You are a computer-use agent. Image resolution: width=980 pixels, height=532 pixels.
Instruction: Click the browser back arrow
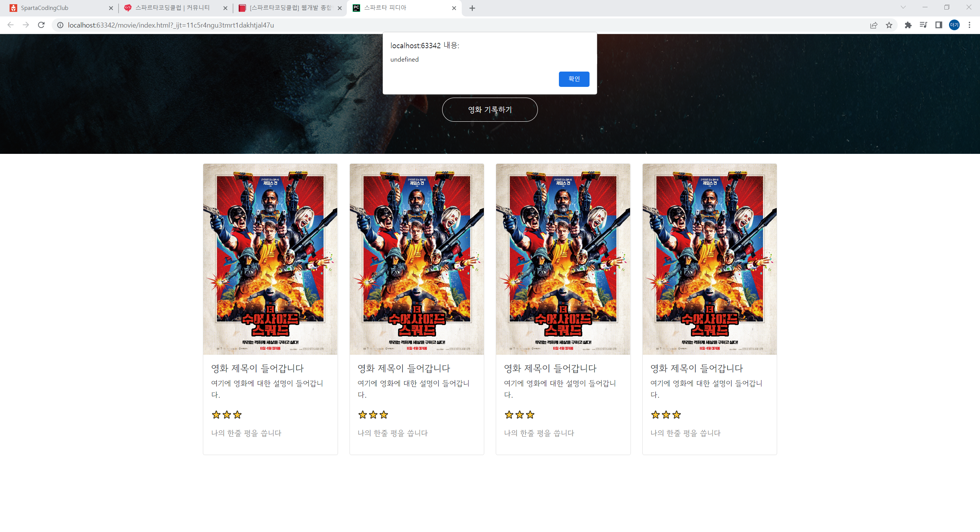click(10, 25)
